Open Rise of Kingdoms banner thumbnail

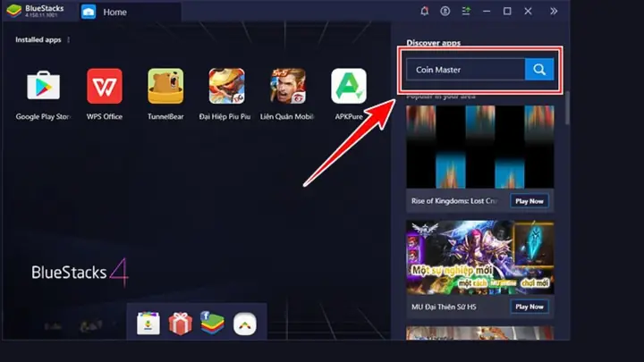click(x=480, y=147)
